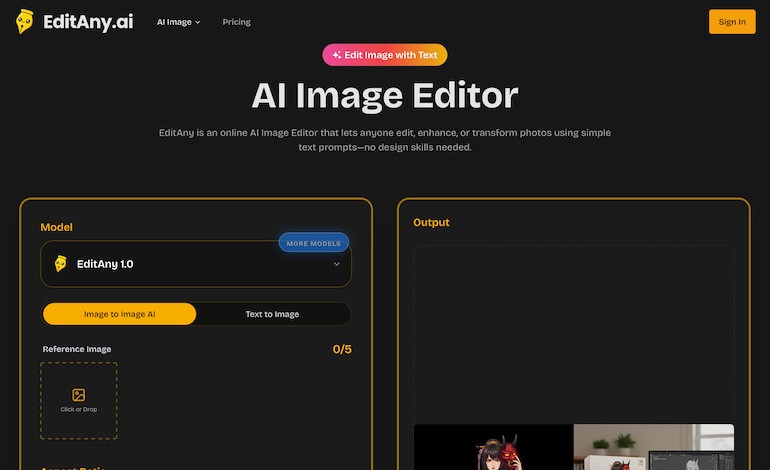Click the Sign In button
This screenshot has width=770, height=470.
(732, 22)
